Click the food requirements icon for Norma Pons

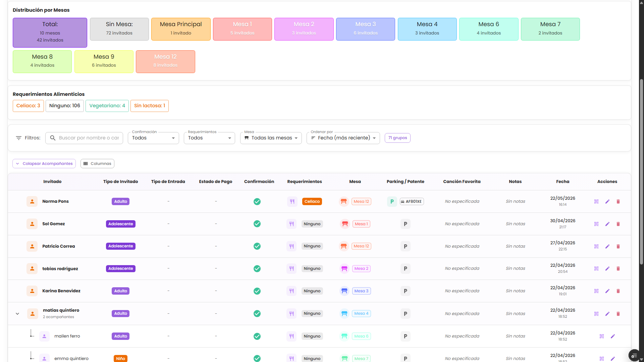point(292,201)
